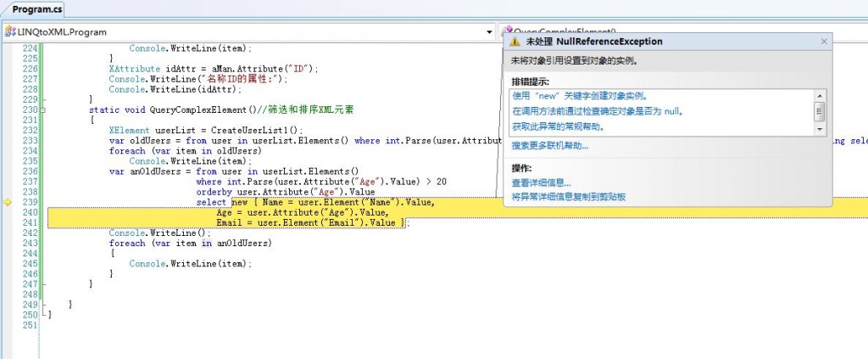Click the LINQtoXML.Program class icon

10,32
